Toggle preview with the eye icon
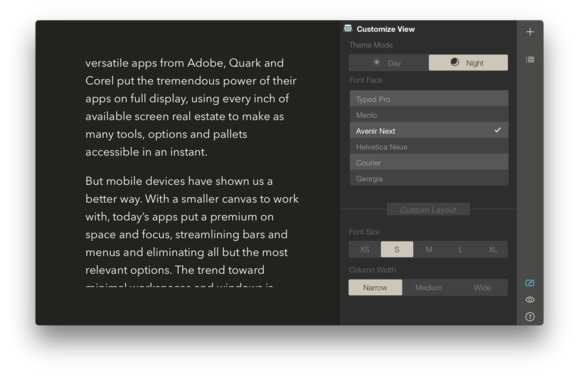Viewport: 579px width, 376px height. pos(530,300)
